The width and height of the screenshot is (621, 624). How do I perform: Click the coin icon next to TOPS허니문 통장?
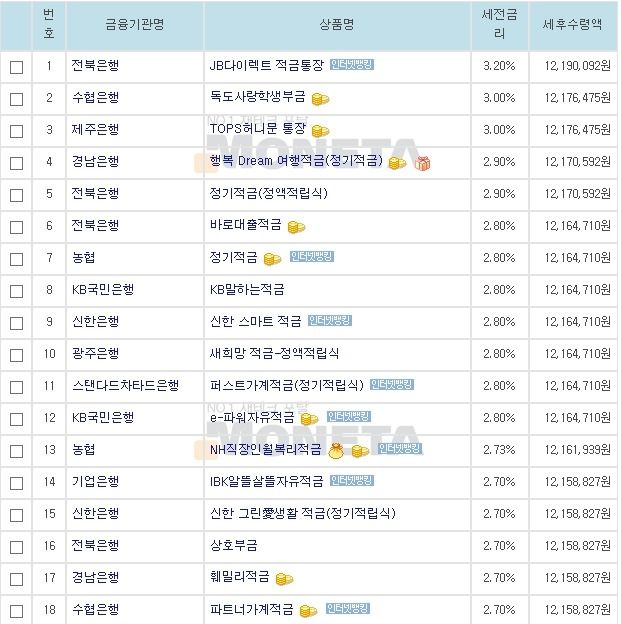pos(320,131)
